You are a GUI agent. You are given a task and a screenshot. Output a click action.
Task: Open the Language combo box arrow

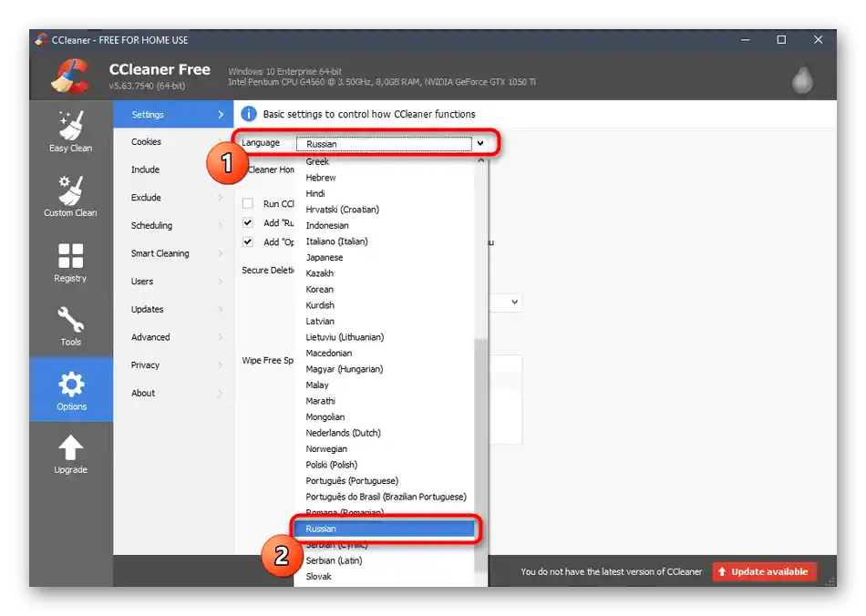[480, 143]
